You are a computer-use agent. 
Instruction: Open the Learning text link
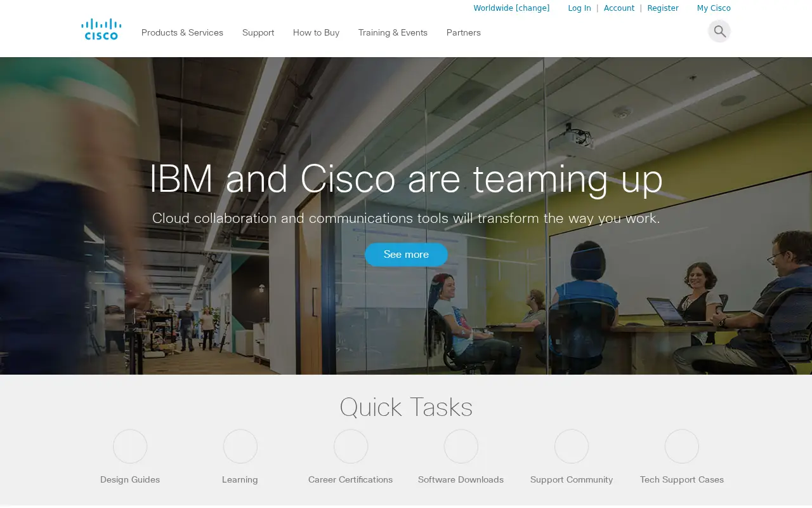pyautogui.click(x=240, y=479)
